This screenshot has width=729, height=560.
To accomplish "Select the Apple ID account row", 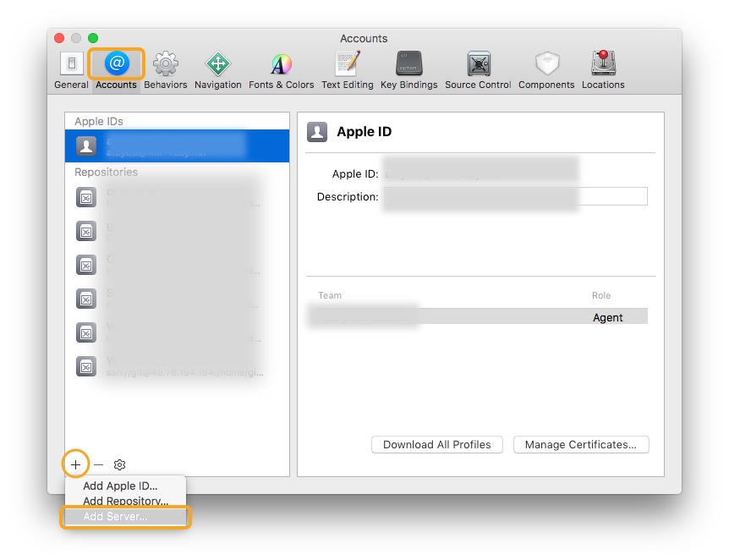I will pyautogui.click(x=177, y=146).
